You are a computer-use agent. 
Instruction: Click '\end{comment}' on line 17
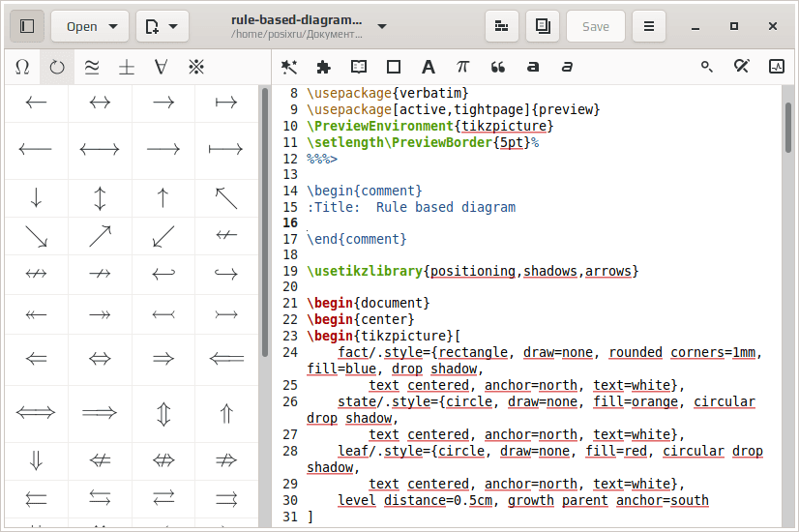click(x=357, y=240)
